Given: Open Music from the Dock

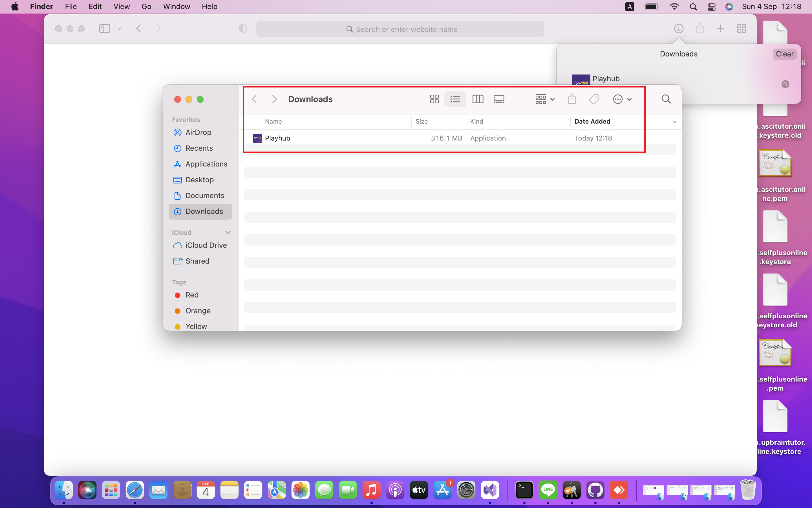Looking at the screenshot, I should click(x=371, y=490).
